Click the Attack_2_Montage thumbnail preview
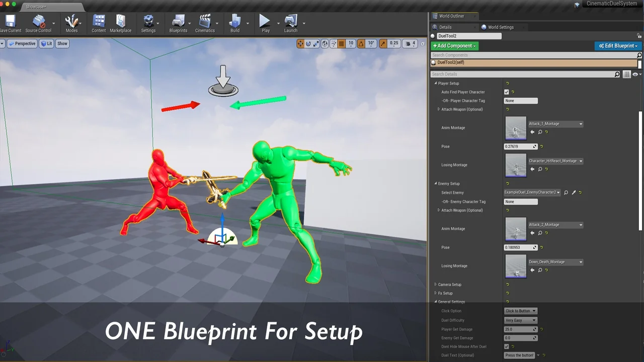The image size is (644, 362). [x=516, y=229]
